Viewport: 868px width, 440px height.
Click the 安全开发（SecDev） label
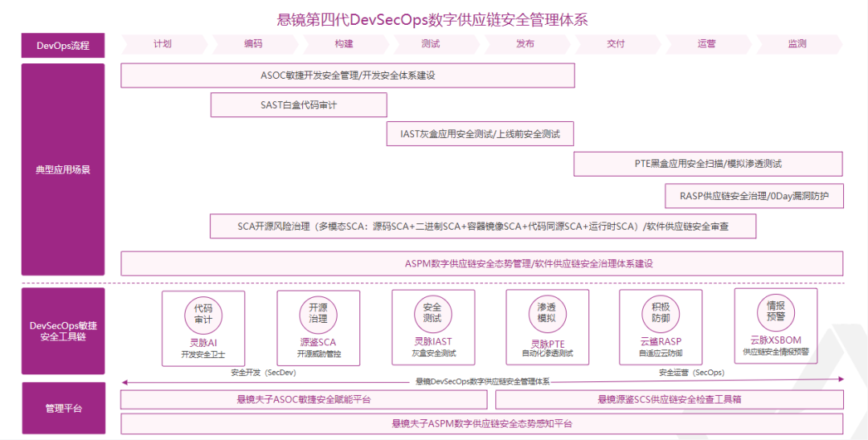[x=264, y=373]
